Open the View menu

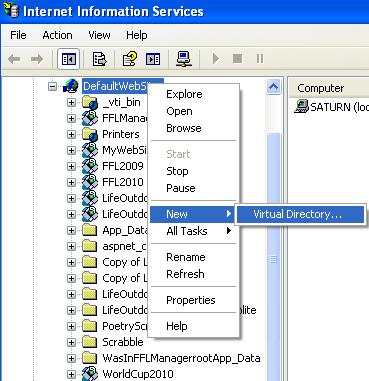click(x=99, y=35)
